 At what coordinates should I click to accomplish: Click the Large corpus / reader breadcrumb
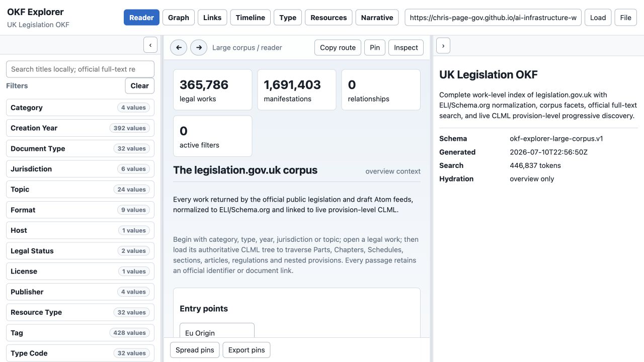pos(247,48)
